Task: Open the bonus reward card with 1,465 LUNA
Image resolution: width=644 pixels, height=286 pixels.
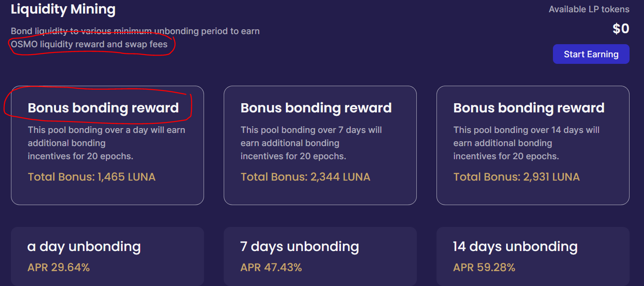Action: tap(107, 145)
